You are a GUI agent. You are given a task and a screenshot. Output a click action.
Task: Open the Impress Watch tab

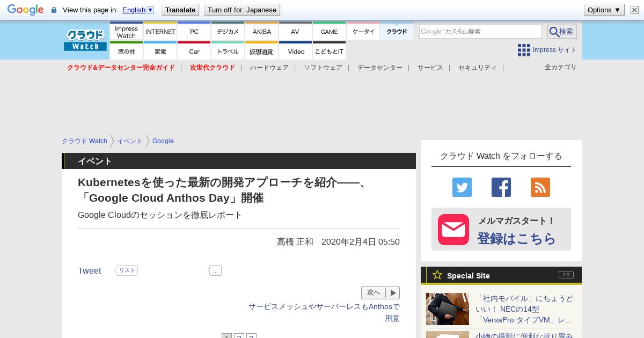click(x=126, y=32)
